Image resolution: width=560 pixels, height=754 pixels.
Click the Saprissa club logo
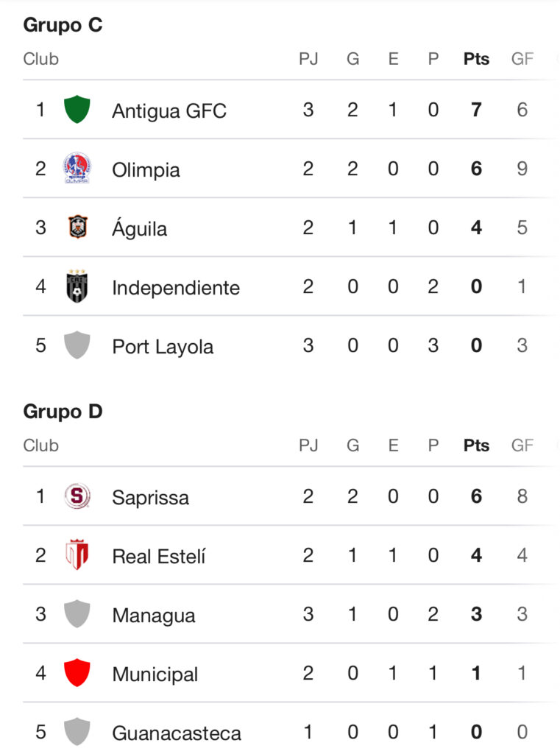pyautogui.click(x=77, y=496)
